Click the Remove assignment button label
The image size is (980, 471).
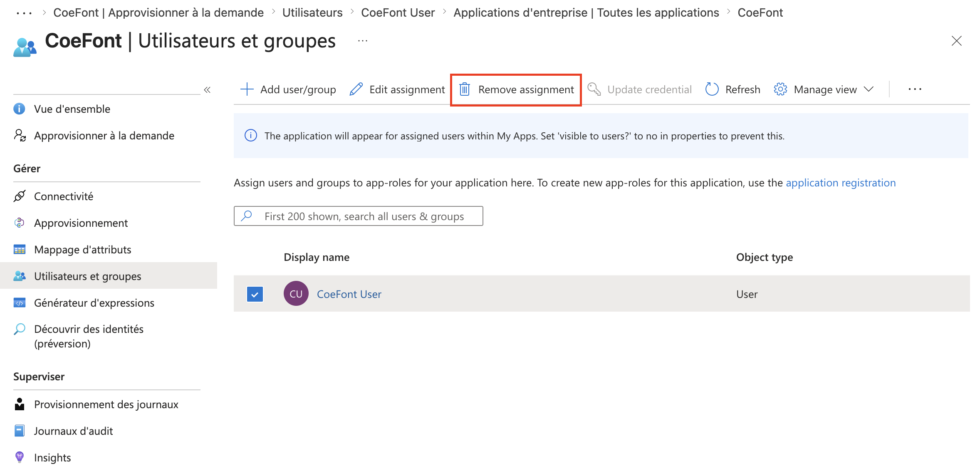click(526, 89)
